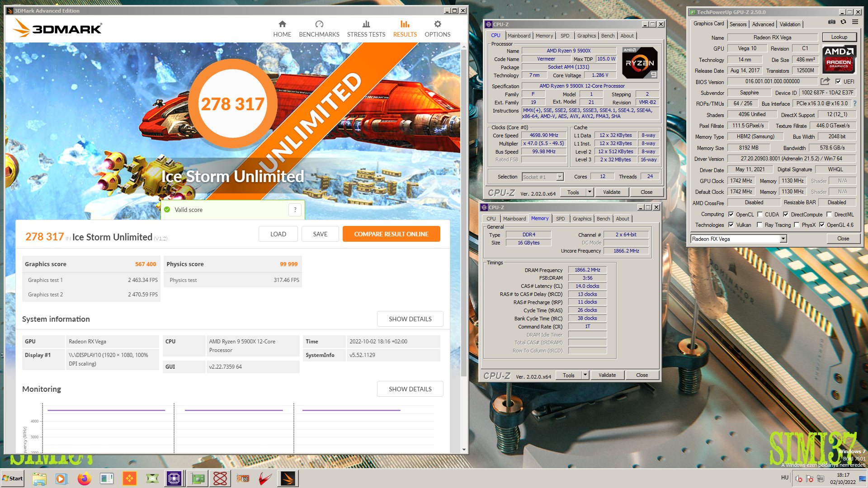The width and height of the screenshot is (868, 488).
Task: Click Validate in the upper CPU-Z window
Action: pyautogui.click(x=612, y=192)
